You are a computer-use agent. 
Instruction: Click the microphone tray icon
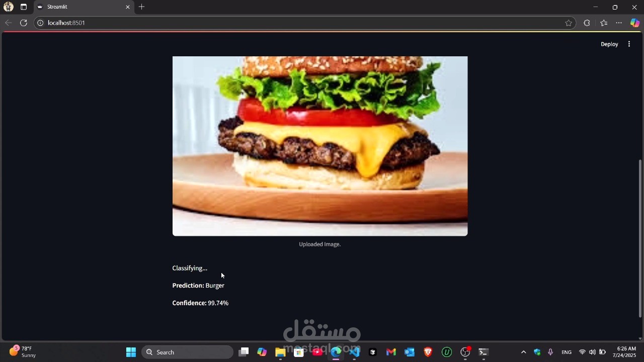(x=550, y=352)
